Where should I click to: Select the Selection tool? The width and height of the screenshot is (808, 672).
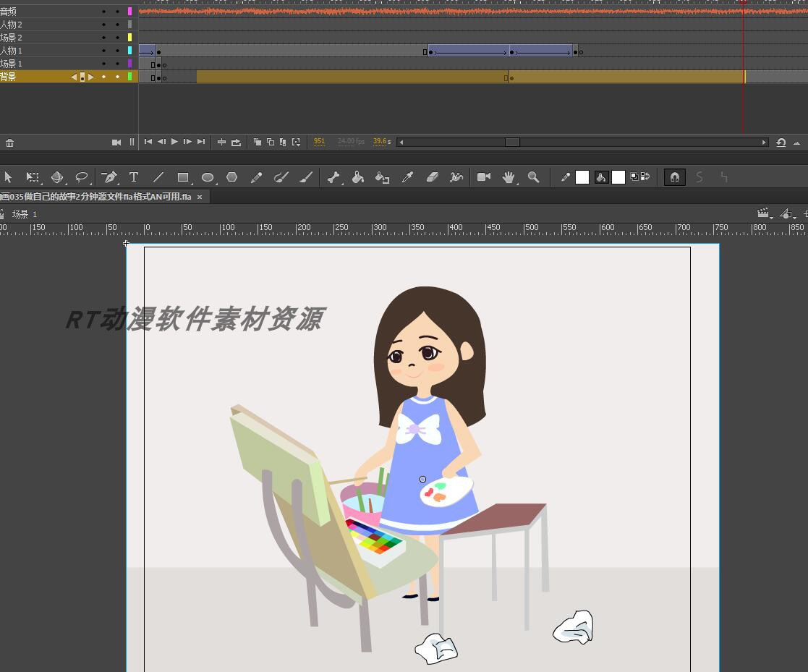coord(9,177)
